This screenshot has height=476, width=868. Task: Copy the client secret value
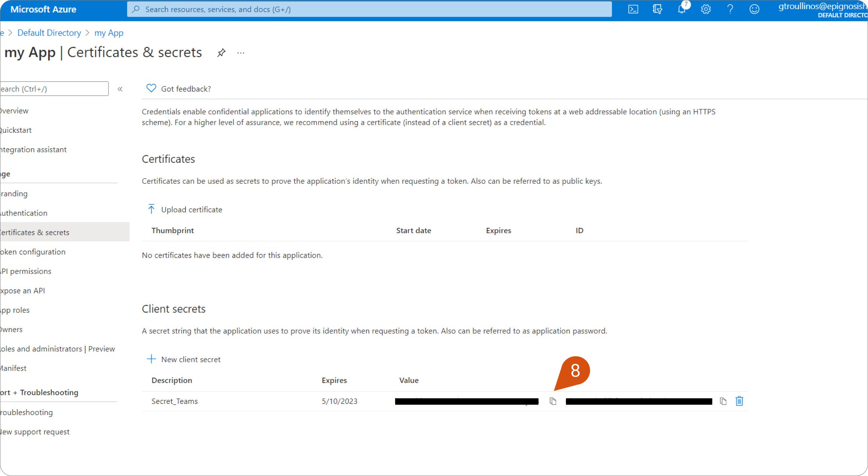(553, 401)
